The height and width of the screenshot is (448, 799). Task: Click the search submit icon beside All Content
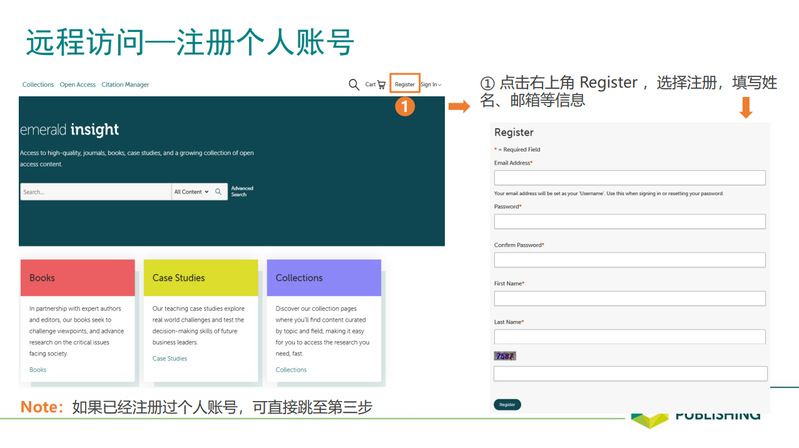click(219, 192)
